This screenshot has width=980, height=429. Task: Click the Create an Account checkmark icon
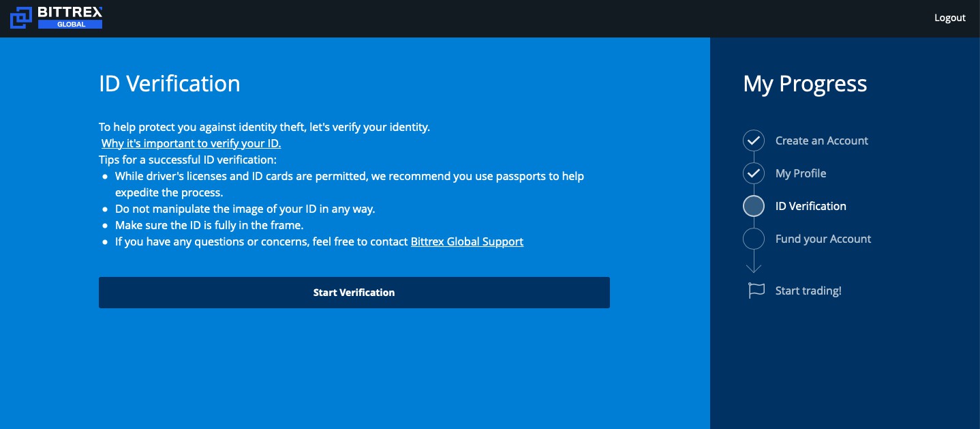click(x=753, y=140)
